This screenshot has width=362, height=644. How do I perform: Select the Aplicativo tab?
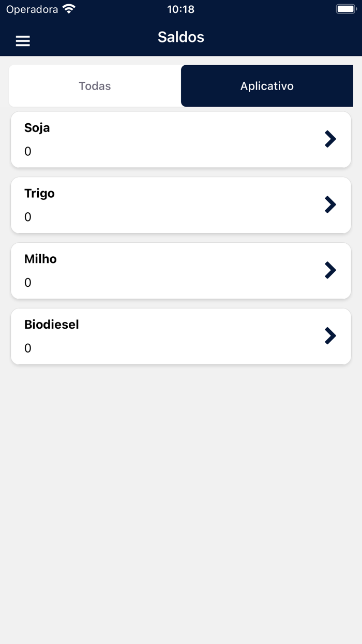(x=267, y=86)
